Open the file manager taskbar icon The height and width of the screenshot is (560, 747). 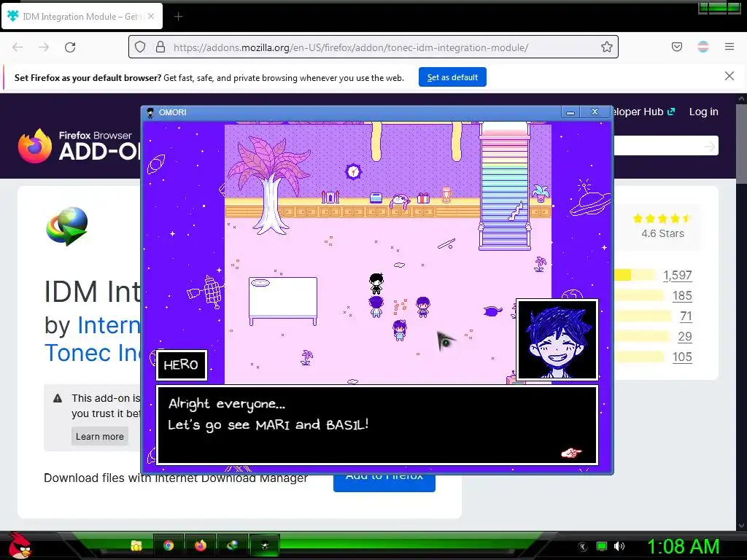coord(136,545)
